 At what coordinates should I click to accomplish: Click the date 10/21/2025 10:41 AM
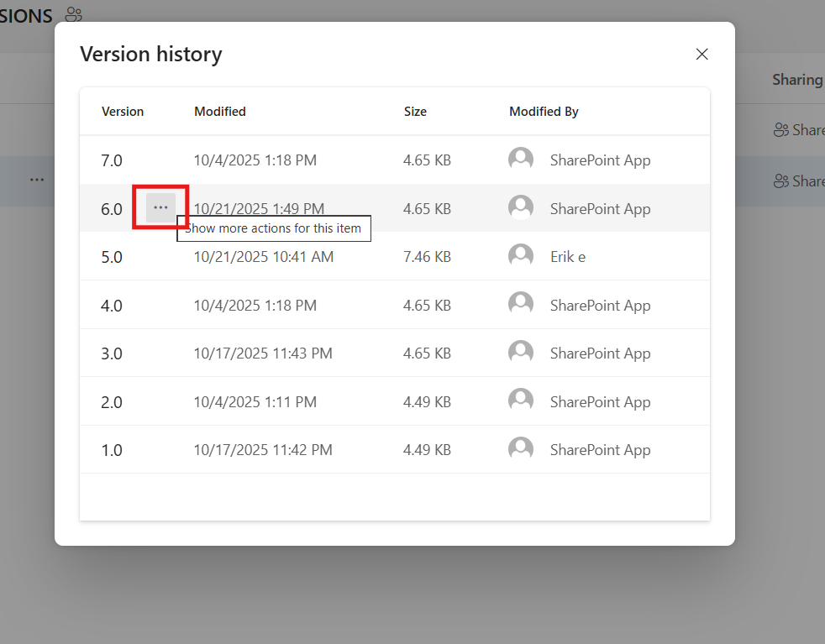tap(264, 257)
